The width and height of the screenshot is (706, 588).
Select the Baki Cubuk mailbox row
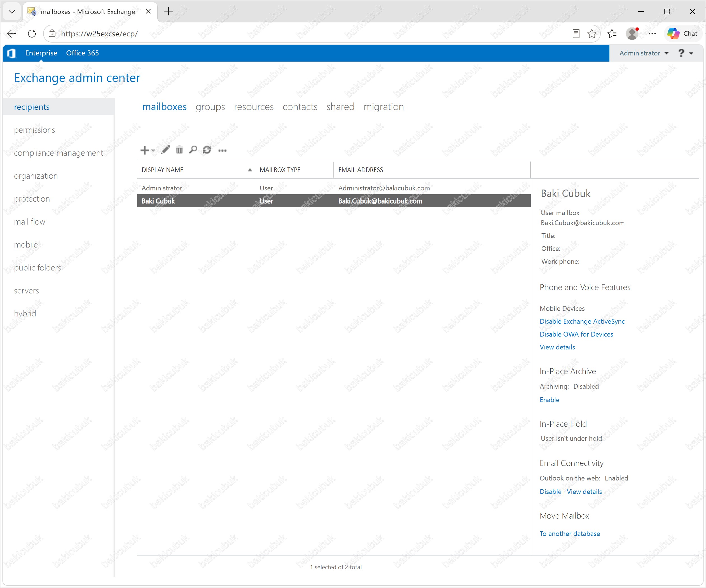(x=334, y=201)
